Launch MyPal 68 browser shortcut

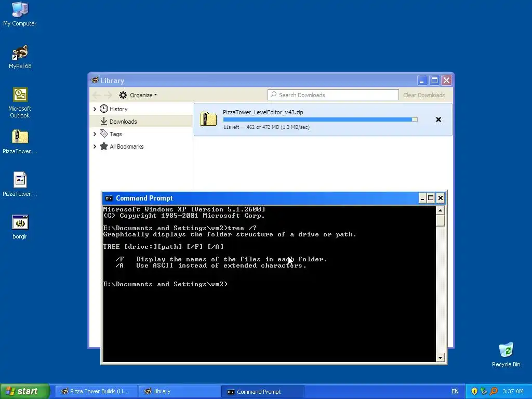20,57
